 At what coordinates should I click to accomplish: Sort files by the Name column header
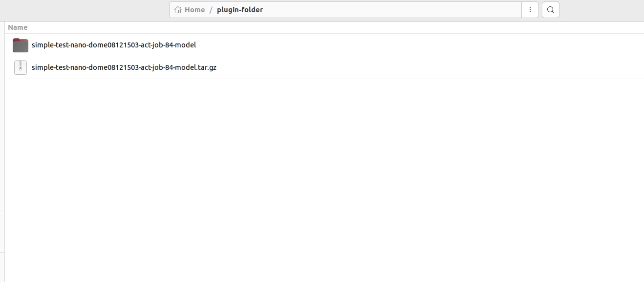coord(18,27)
